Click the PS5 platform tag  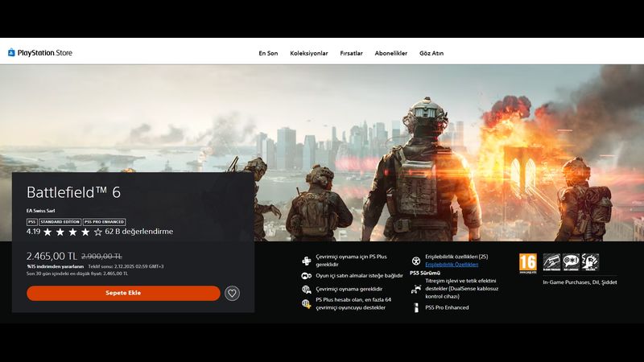tap(32, 222)
